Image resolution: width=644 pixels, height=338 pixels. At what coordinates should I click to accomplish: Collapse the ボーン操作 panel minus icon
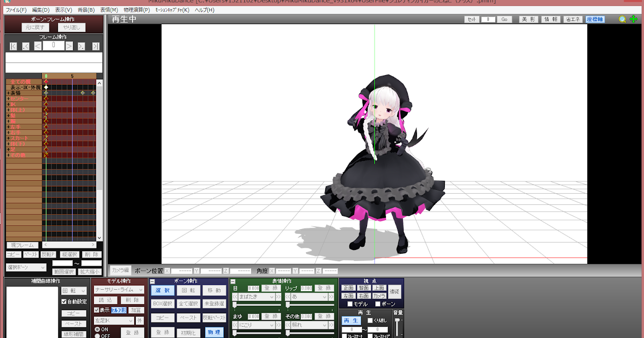152,281
